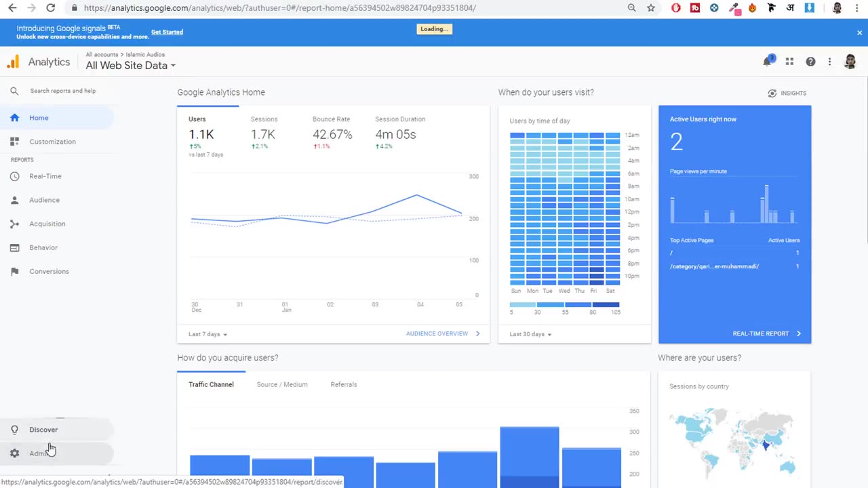
Task: Open the Audience Overview report link
Action: tap(443, 334)
